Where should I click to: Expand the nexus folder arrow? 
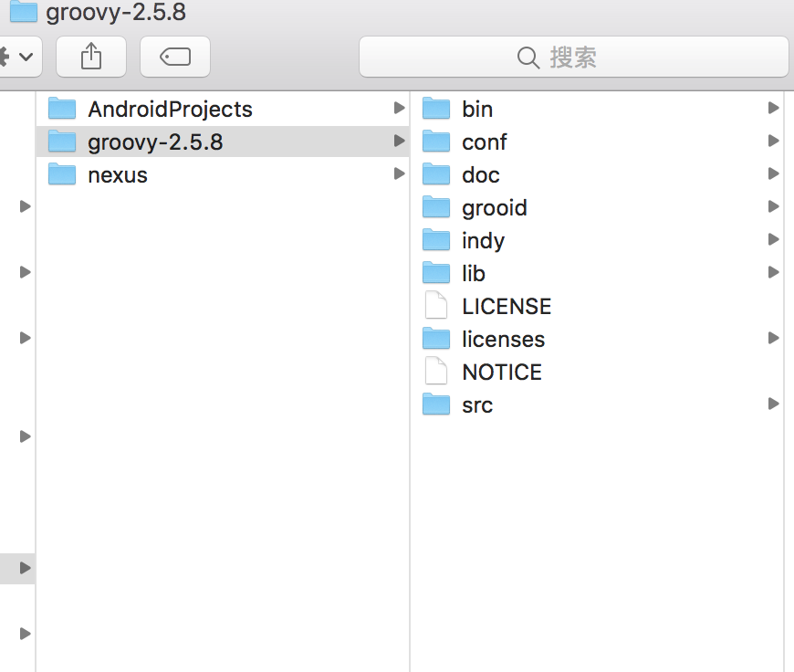click(399, 173)
